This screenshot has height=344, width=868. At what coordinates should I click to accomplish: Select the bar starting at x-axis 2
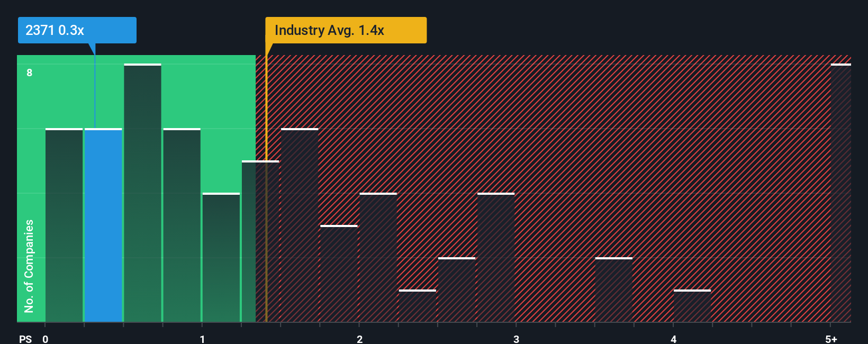click(378, 257)
